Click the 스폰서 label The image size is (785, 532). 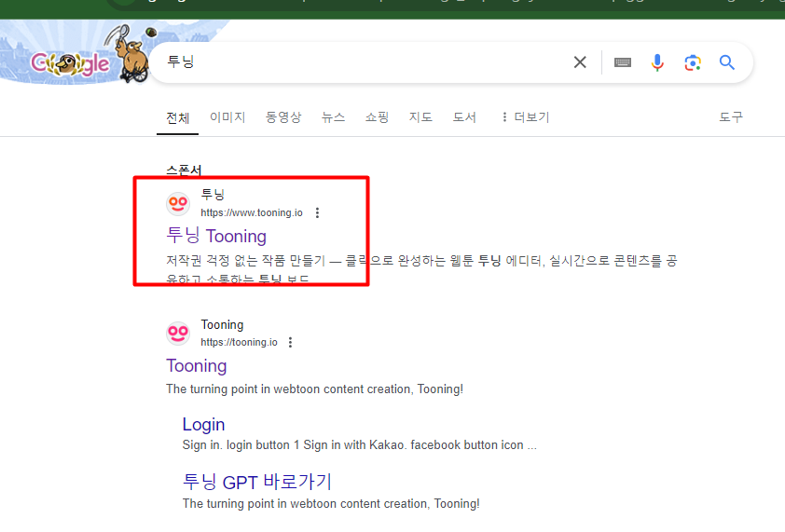click(x=184, y=171)
